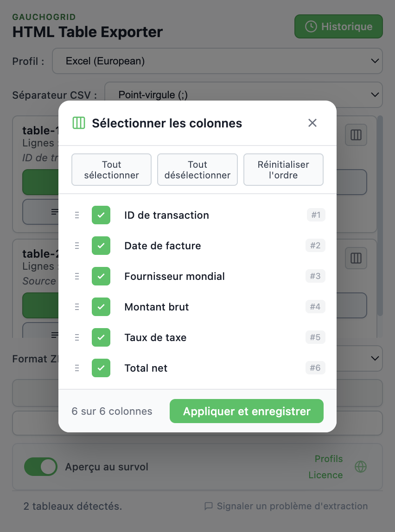The width and height of the screenshot is (395, 532).
Task: Click Appliquer et enregistrer
Action: click(246, 411)
